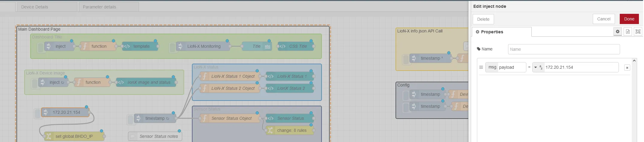The width and height of the screenshot is (644, 142).
Task: Open the msg. property type dropdown
Action: pos(492,67)
